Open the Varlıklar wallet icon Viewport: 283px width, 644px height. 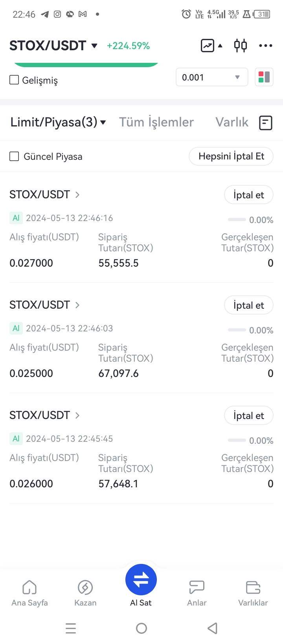tap(253, 593)
